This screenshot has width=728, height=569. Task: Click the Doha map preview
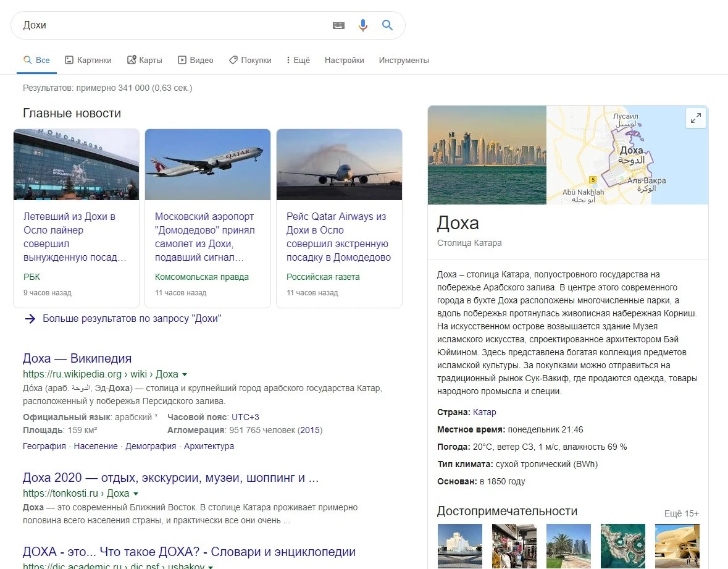tap(627, 155)
